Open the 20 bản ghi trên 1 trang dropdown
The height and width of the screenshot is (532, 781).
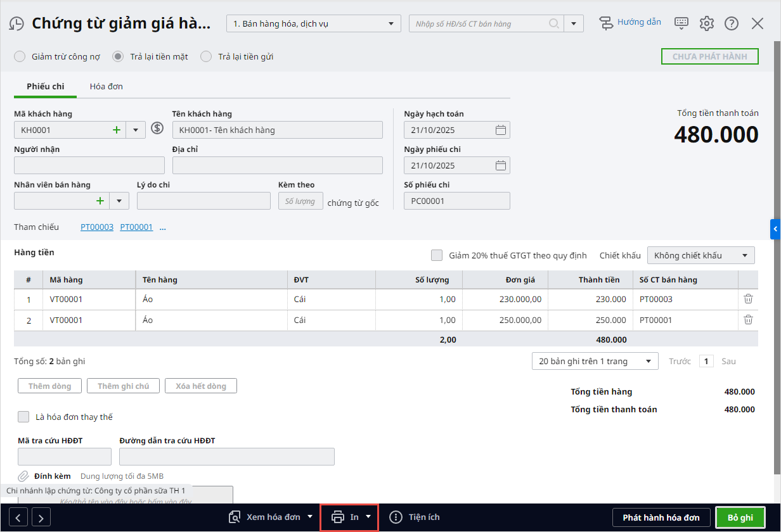pos(595,361)
